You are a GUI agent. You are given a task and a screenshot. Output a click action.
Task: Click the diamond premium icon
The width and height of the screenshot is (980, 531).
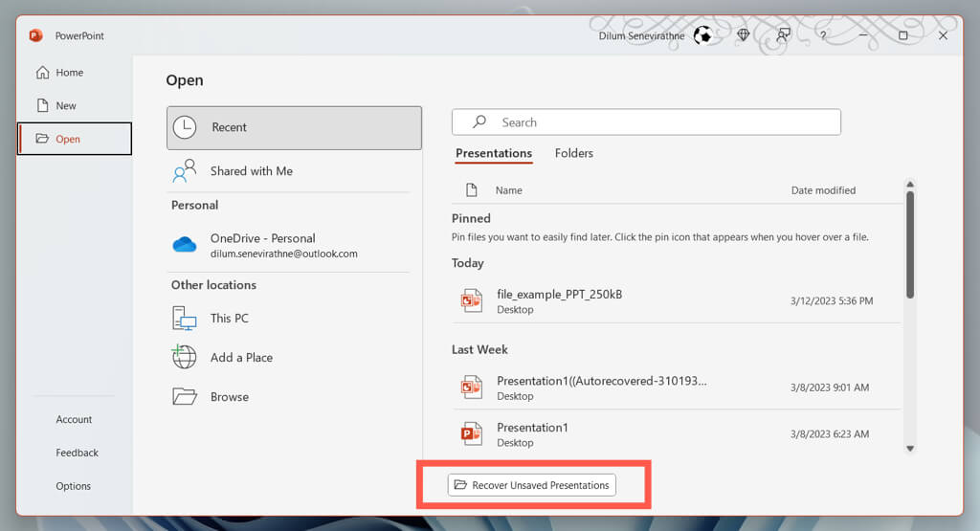coord(743,35)
